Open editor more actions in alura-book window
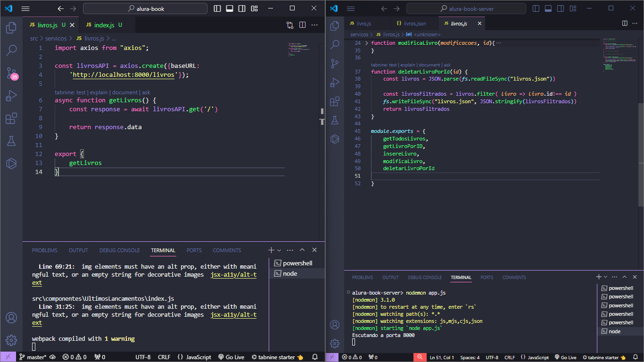 coord(315,25)
